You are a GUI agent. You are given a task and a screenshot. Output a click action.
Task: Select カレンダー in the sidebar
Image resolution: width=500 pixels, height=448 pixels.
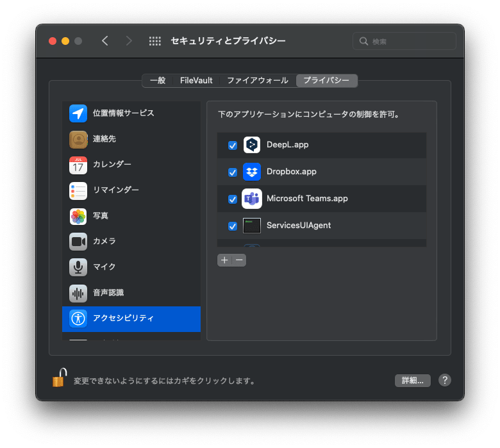coord(131,165)
